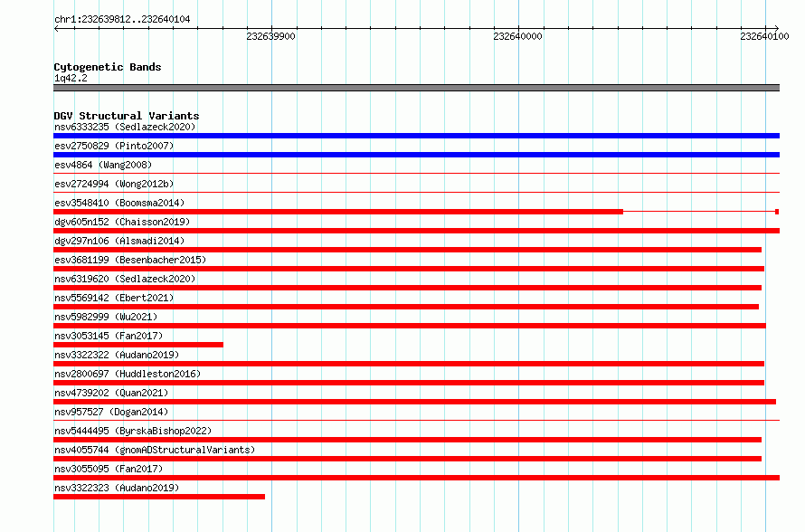The height and width of the screenshot is (532, 805).
Task: Click the red bar of nsv4739202
Action: coord(415,402)
